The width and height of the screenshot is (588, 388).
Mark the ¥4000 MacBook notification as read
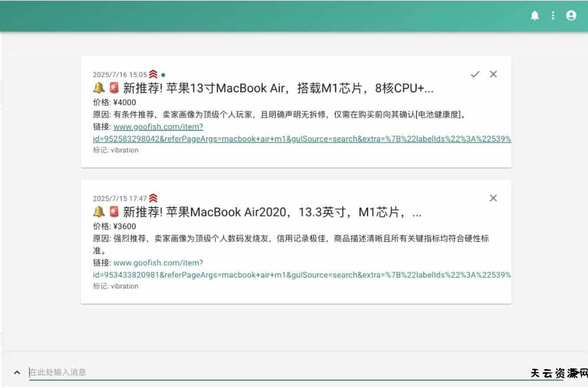[x=475, y=74]
